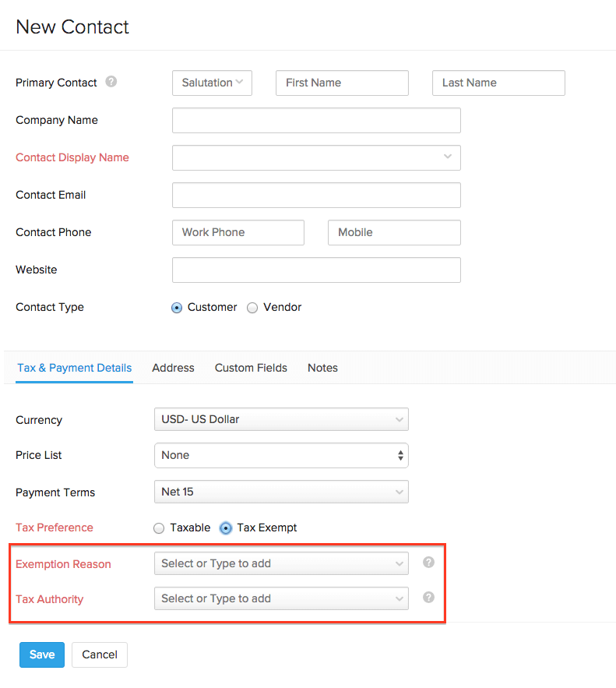The height and width of the screenshot is (688, 616).
Task: Open the Salutation dropdown
Action: coord(212,83)
